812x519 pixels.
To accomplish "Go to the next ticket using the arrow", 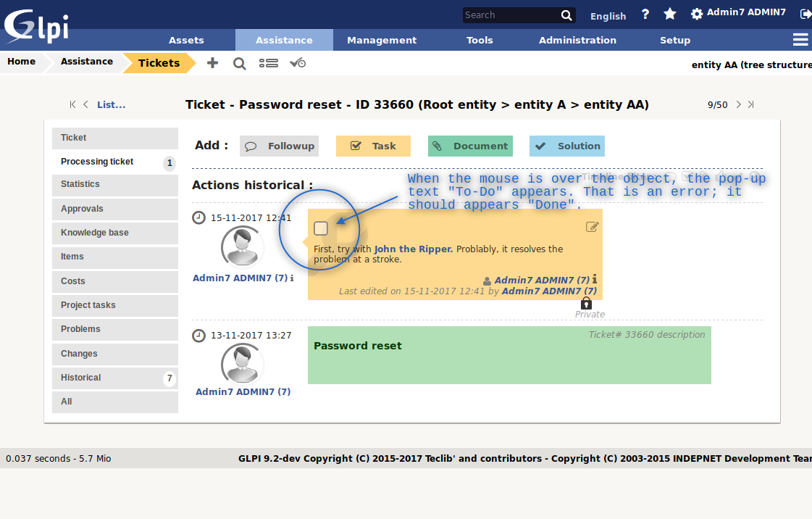I will pos(738,104).
